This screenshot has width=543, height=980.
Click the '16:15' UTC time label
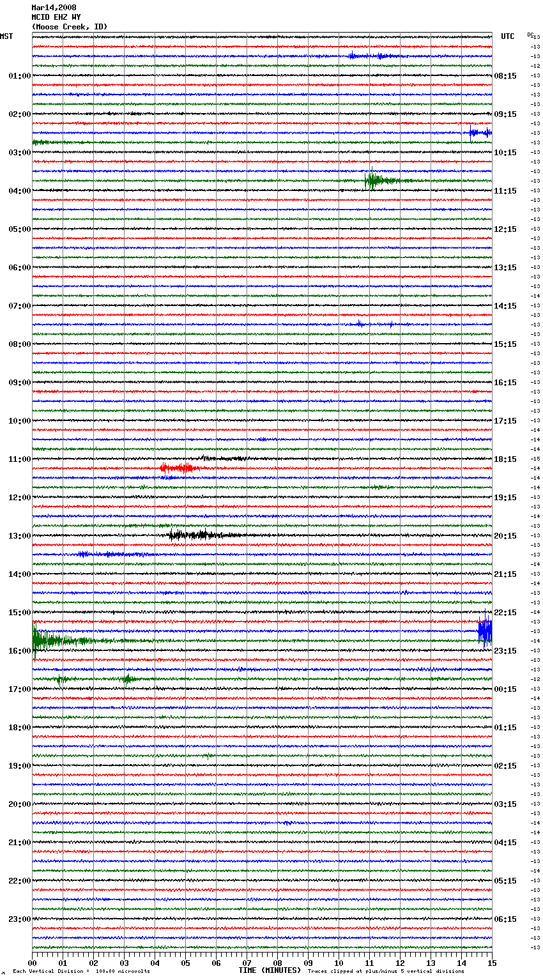(x=505, y=383)
